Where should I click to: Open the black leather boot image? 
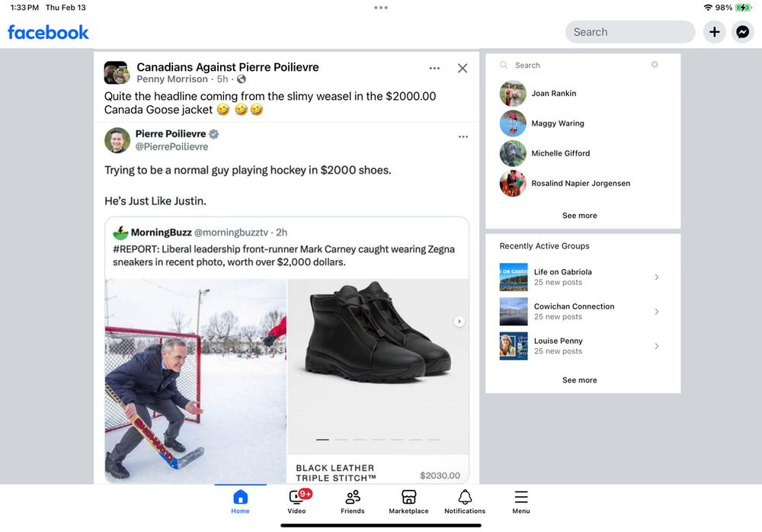378,367
